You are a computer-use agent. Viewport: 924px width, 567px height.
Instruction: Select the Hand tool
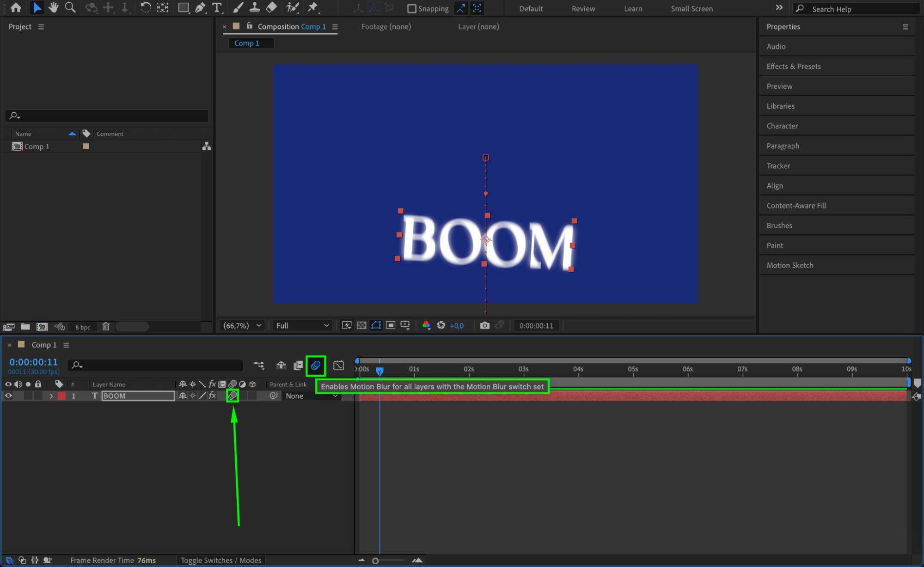pos(54,7)
